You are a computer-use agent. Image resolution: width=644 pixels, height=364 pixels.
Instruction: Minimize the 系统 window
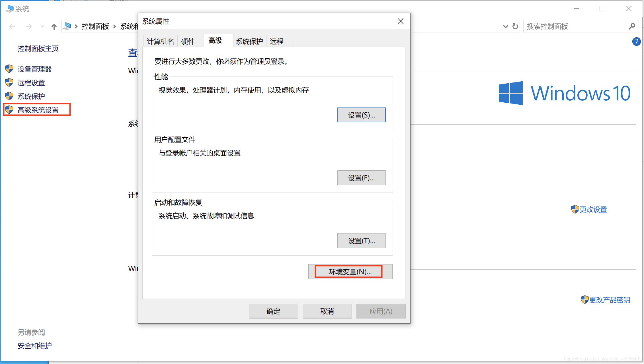pos(577,9)
